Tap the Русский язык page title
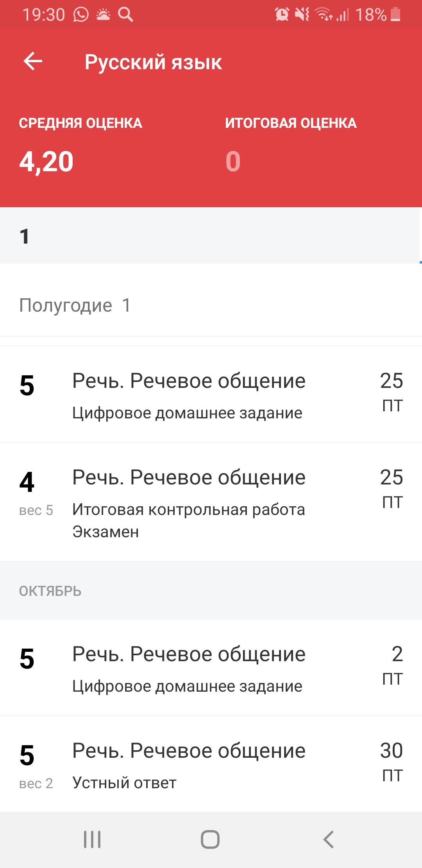Screen dimensions: 422x868 coord(153,62)
